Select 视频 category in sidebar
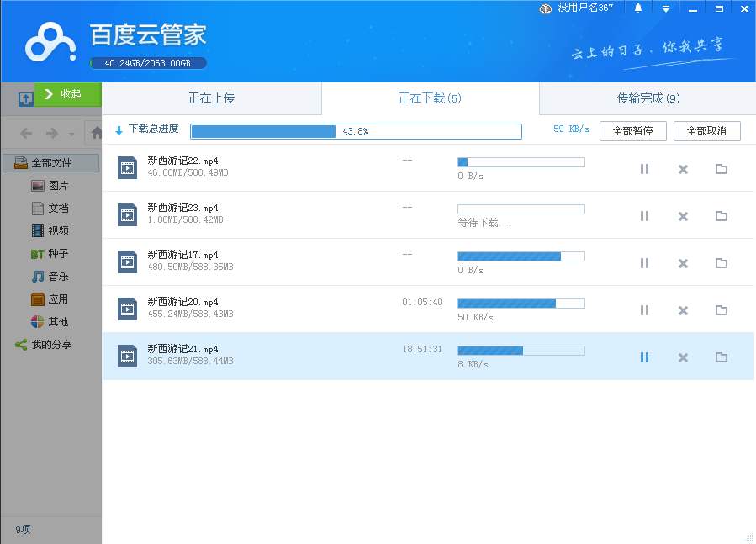The image size is (756, 544). [58, 231]
